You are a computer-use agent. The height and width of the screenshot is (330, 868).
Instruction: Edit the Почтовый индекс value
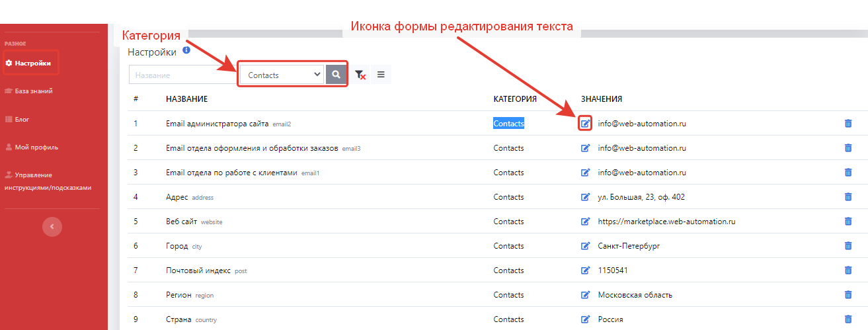coord(585,270)
